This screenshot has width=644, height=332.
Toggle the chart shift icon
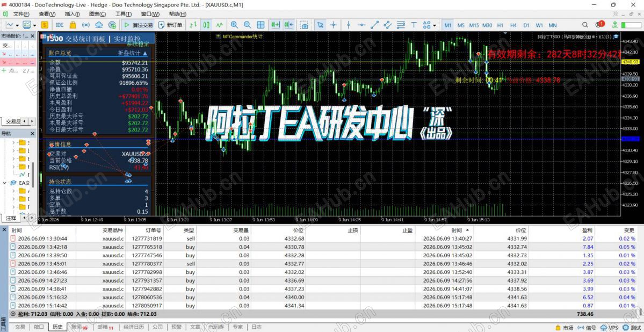[x=288, y=25]
